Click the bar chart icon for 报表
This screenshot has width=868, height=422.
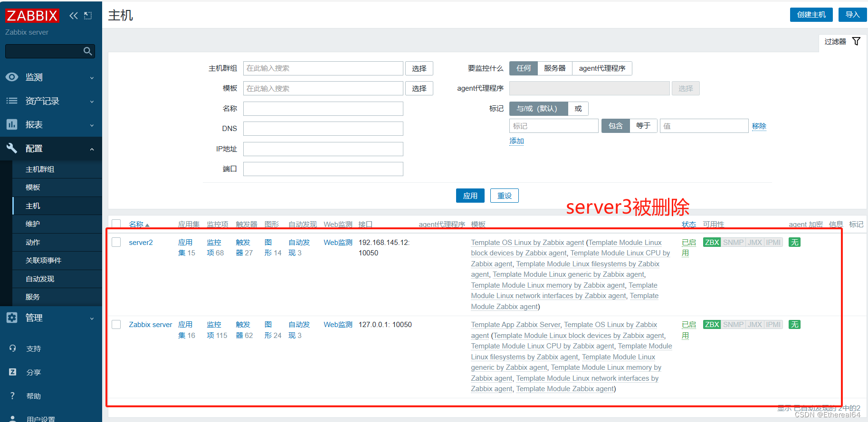(x=12, y=124)
